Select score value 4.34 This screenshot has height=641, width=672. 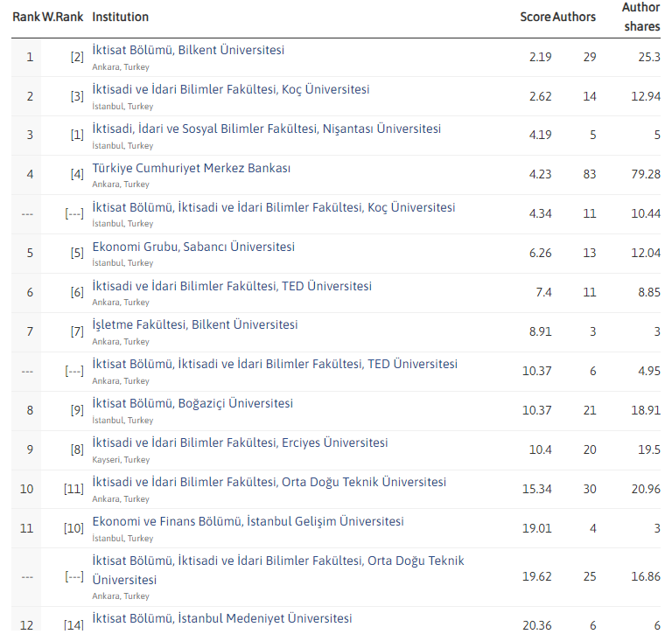(x=540, y=213)
